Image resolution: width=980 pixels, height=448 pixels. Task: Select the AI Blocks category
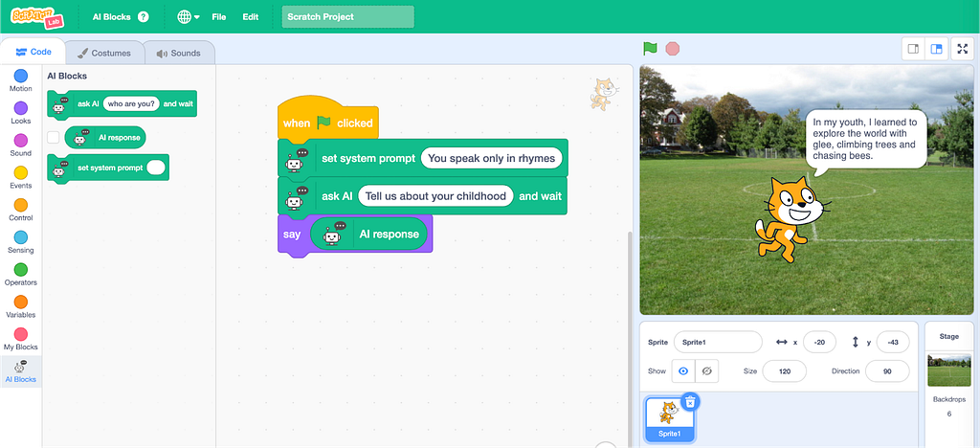21,371
